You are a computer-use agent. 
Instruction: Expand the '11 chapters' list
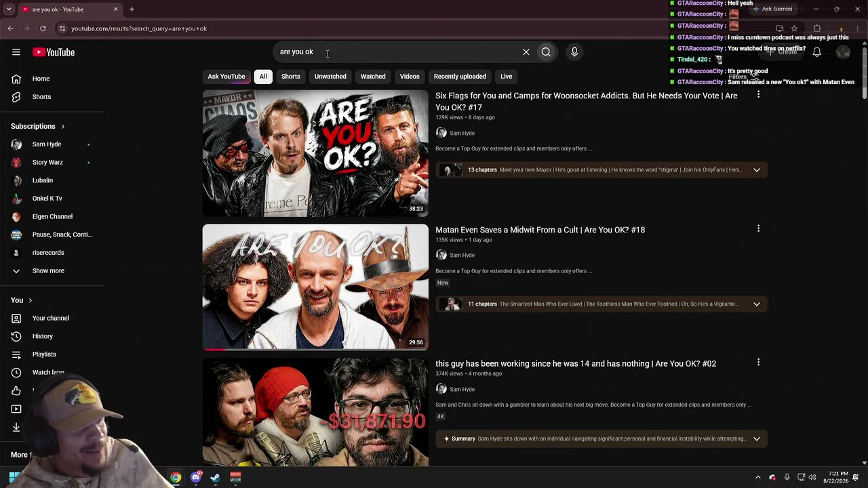(x=757, y=304)
